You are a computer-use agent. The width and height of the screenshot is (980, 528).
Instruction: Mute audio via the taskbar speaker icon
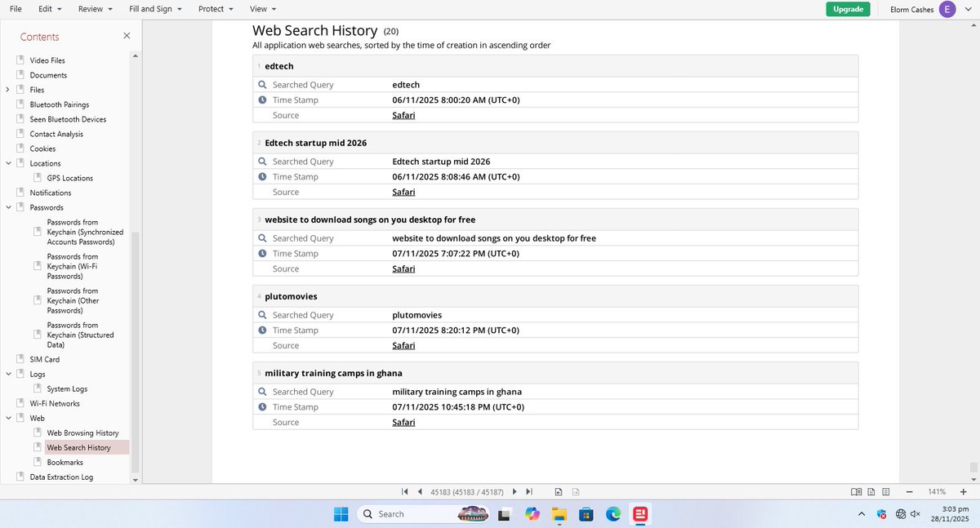(x=914, y=514)
